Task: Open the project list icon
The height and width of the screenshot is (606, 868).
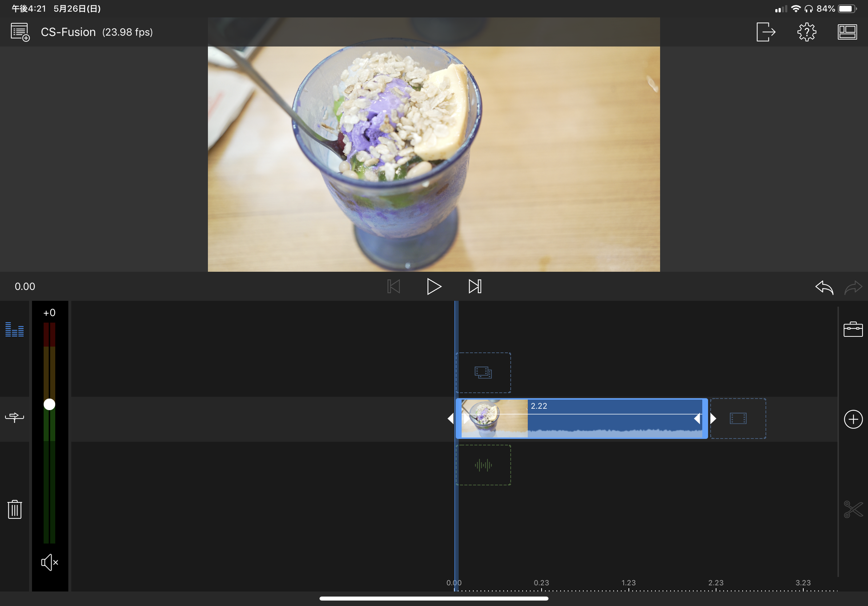Action: point(20,32)
